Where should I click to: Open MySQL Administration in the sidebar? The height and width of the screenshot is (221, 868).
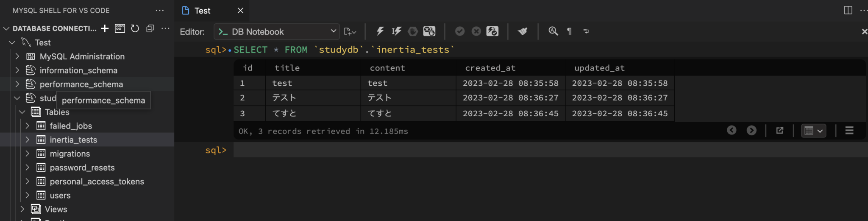pos(82,56)
